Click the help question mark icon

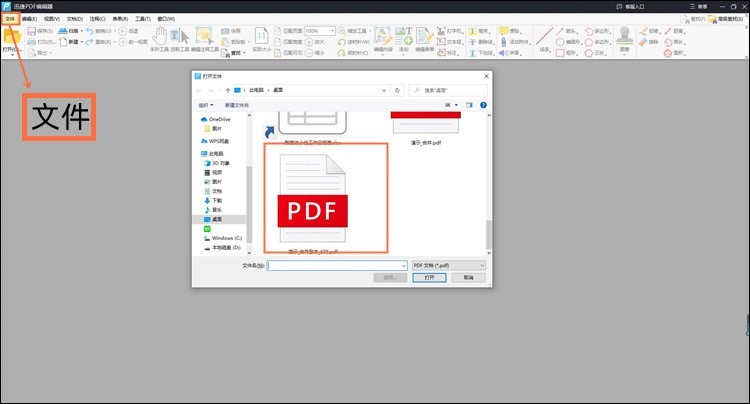483,105
